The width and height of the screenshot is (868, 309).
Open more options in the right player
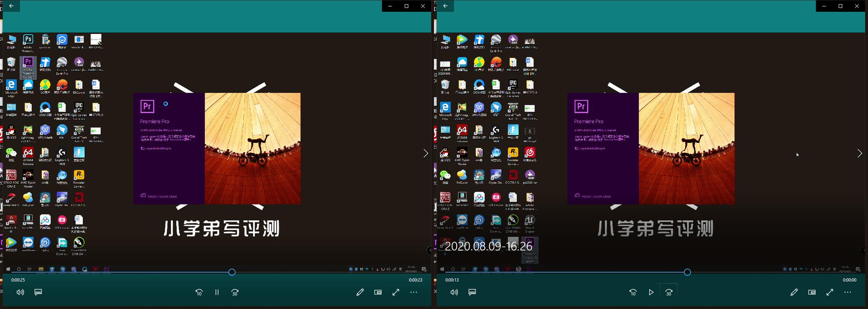point(848,292)
